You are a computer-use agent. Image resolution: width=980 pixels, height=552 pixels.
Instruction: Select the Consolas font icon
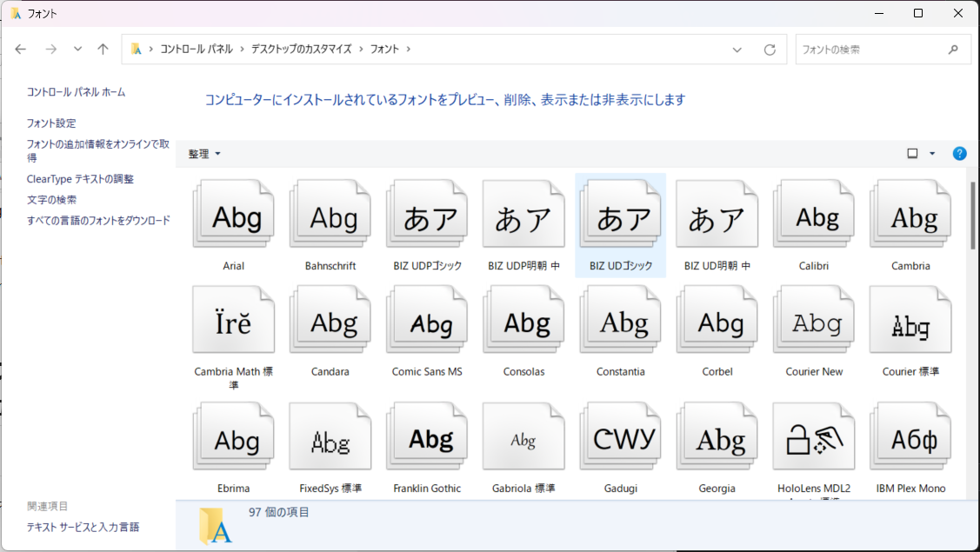click(523, 320)
